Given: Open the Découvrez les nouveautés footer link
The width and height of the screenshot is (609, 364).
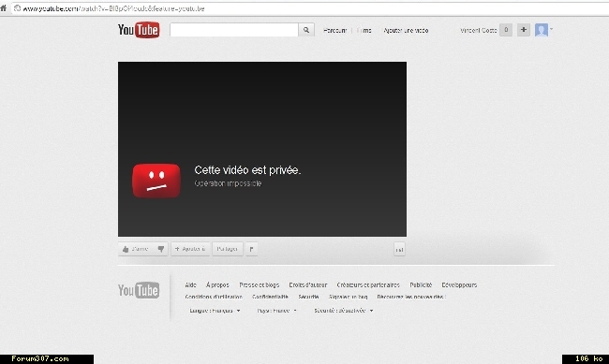Looking at the screenshot, I should pos(411,297).
